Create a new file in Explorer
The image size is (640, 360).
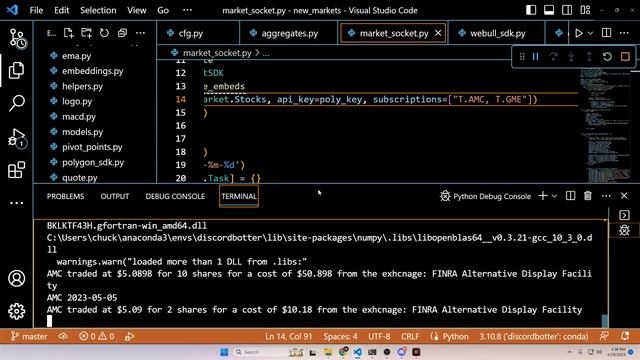(68, 33)
